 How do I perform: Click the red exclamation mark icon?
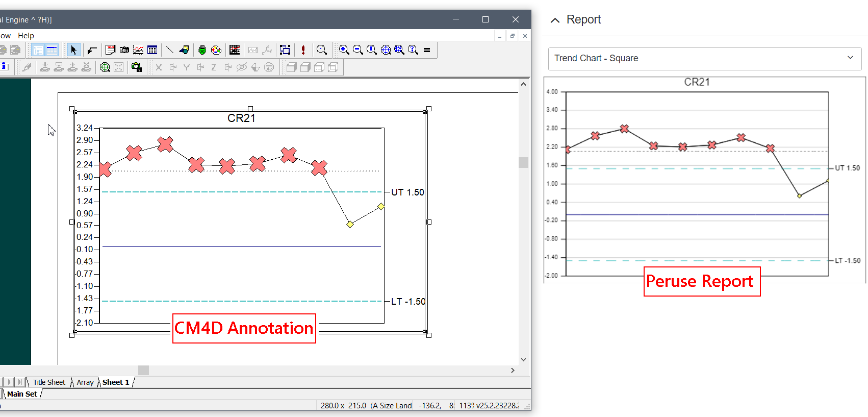tap(303, 50)
